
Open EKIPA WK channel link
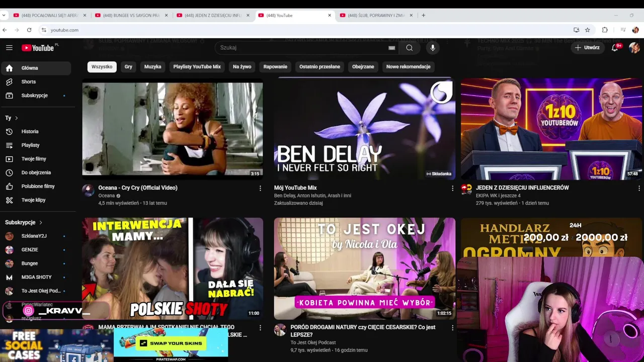point(498,196)
